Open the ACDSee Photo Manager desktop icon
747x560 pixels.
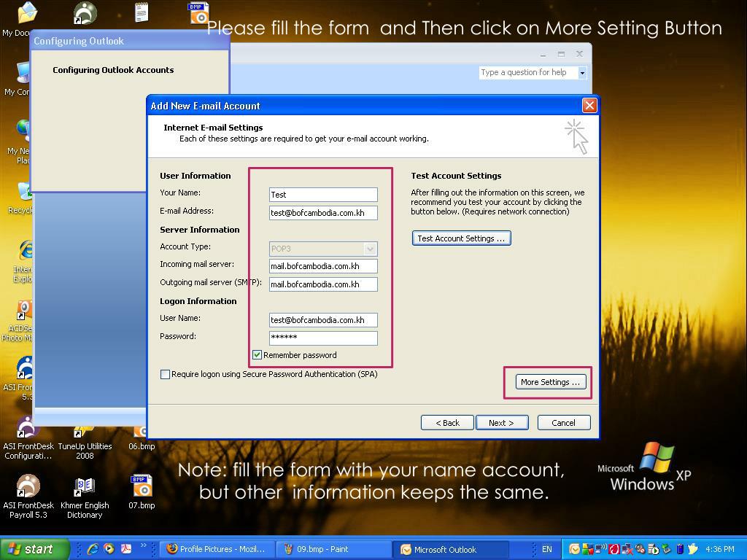19,322
